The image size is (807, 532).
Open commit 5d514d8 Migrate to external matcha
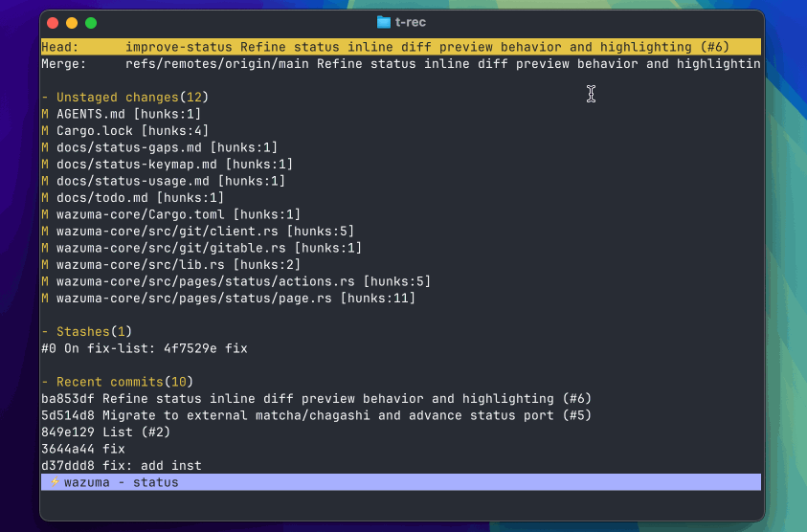pos(316,415)
